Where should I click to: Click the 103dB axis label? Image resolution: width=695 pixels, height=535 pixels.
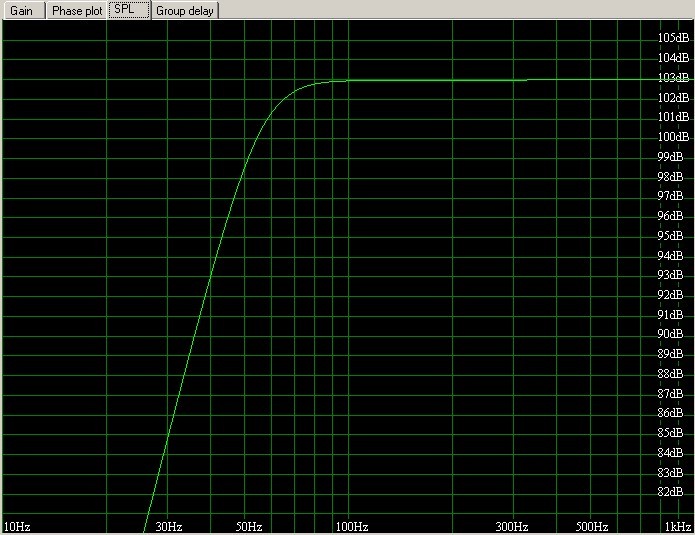pos(673,78)
